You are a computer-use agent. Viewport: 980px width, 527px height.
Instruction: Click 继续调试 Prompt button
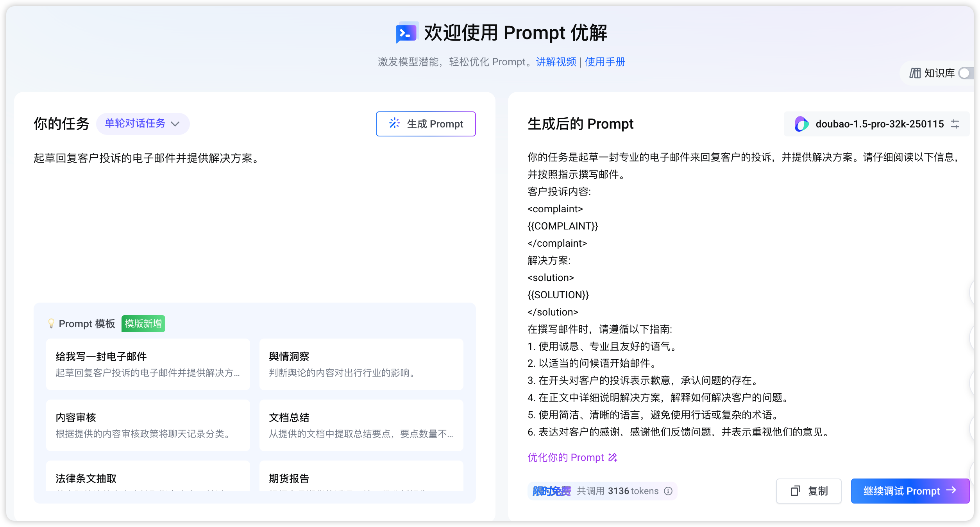coord(910,491)
